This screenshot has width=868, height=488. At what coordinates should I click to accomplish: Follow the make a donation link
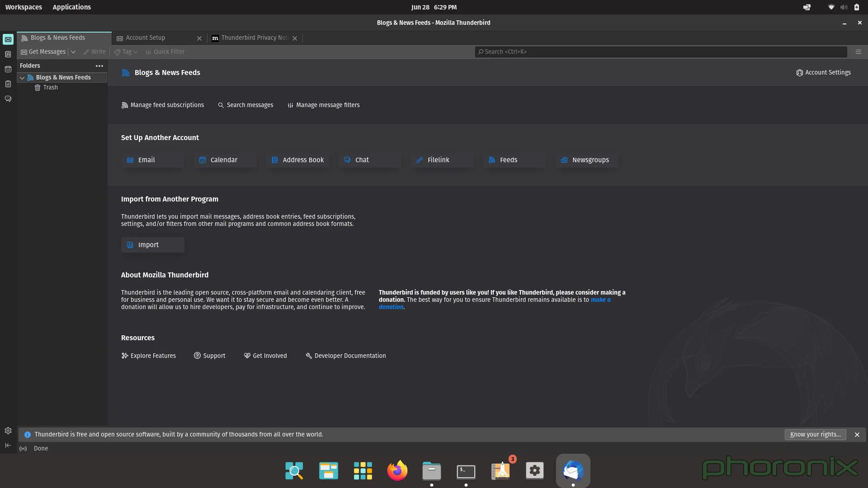(x=600, y=300)
